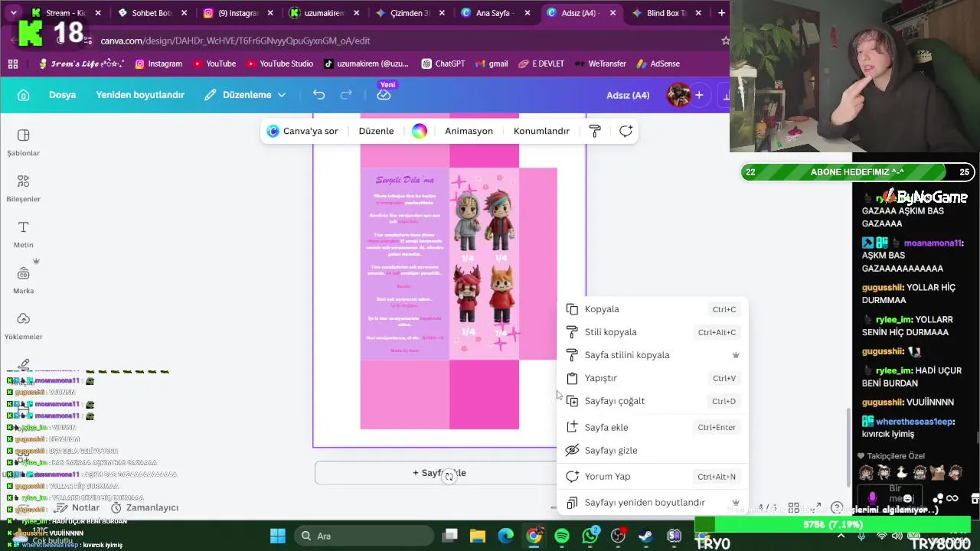Click the paint roller copy style icon

click(595, 131)
